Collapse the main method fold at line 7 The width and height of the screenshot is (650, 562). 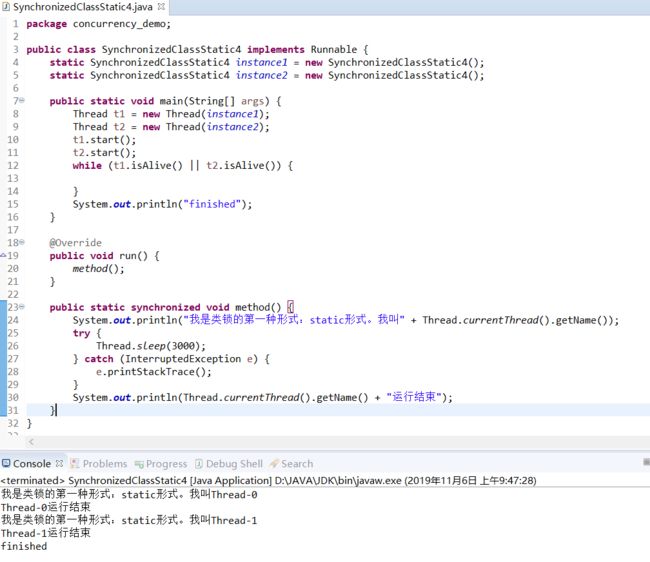point(22,100)
